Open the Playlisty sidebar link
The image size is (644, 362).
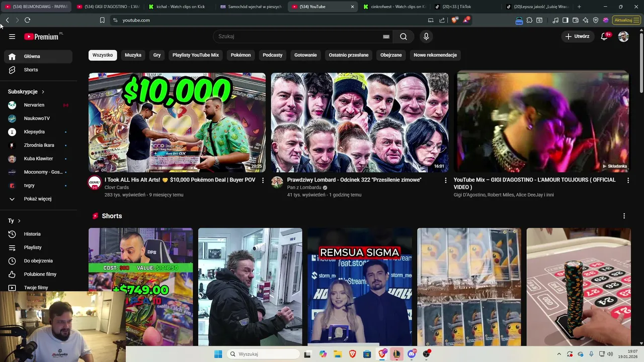[x=38, y=248]
